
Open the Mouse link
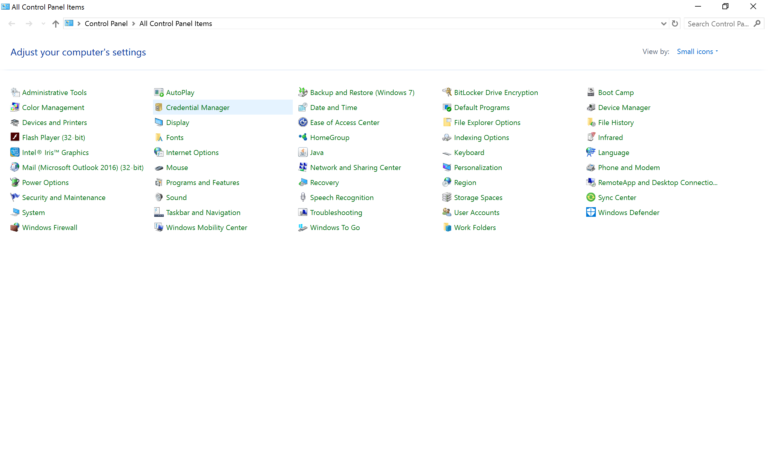(177, 168)
